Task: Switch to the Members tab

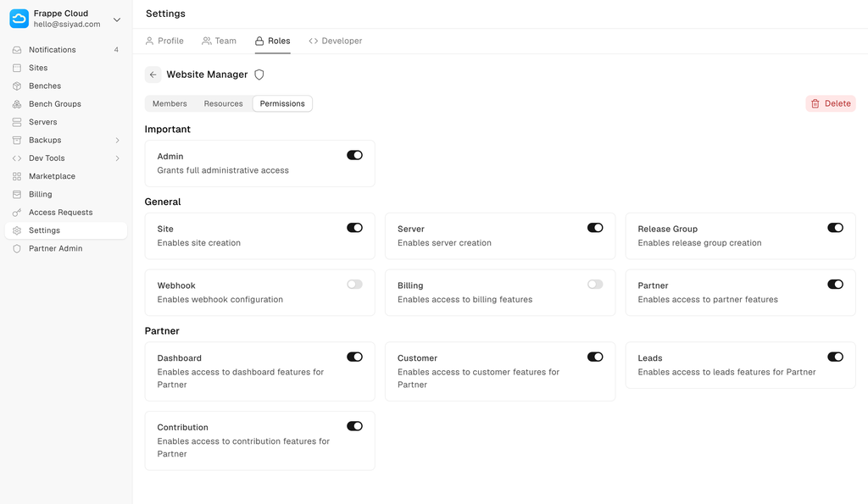Action: (170, 103)
